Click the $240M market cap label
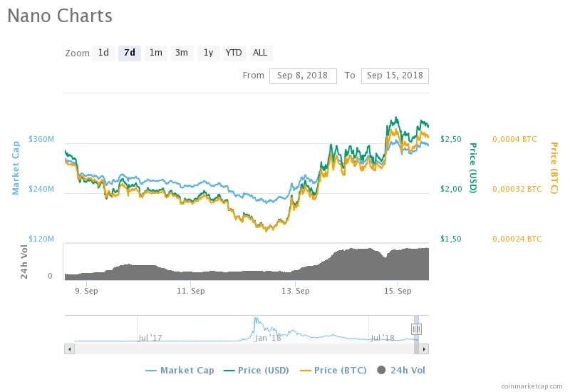 coord(41,189)
